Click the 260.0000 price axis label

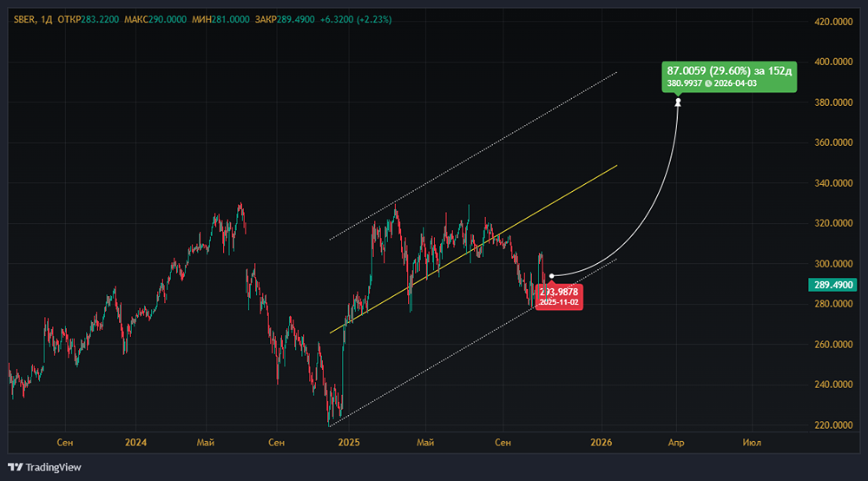(833, 345)
